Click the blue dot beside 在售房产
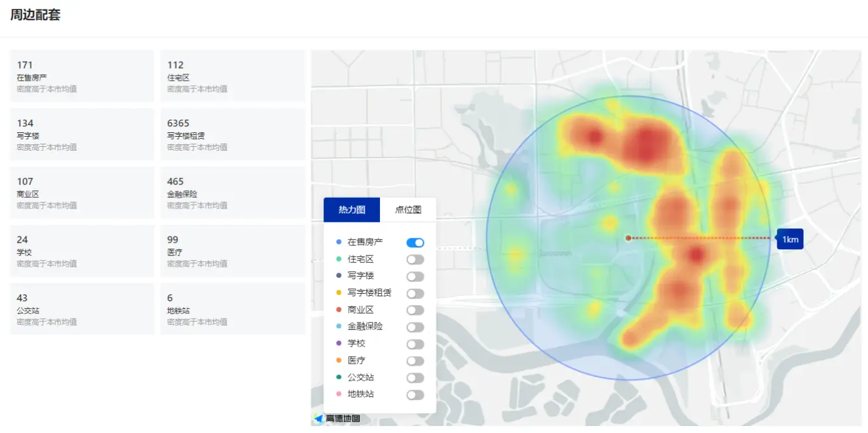 pyautogui.click(x=339, y=242)
